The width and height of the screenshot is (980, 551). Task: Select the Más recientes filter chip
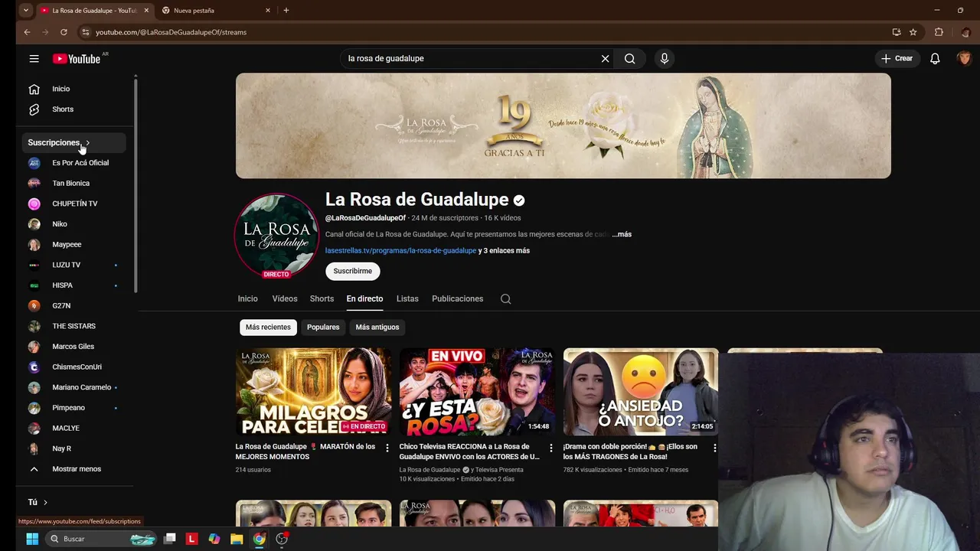(268, 327)
